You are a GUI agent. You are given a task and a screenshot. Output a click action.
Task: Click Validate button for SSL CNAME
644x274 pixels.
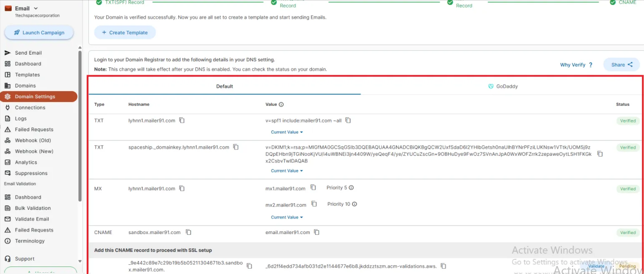pyautogui.click(x=596, y=266)
